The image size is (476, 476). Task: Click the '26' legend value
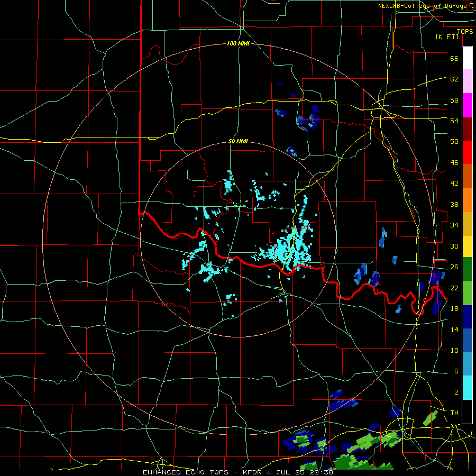454,267
